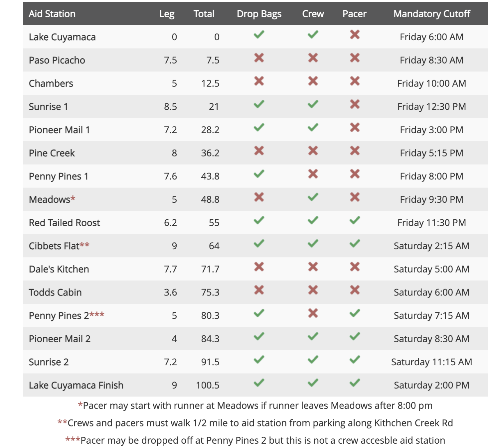Click the Drop Bags red X for Meadows

coord(259,197)
